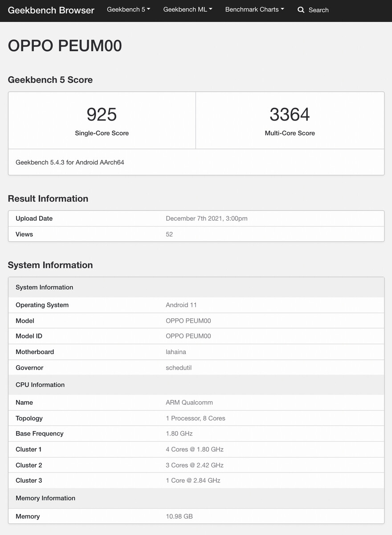Select the Android 11 value
392x535 pixels.
coord(181,305)
